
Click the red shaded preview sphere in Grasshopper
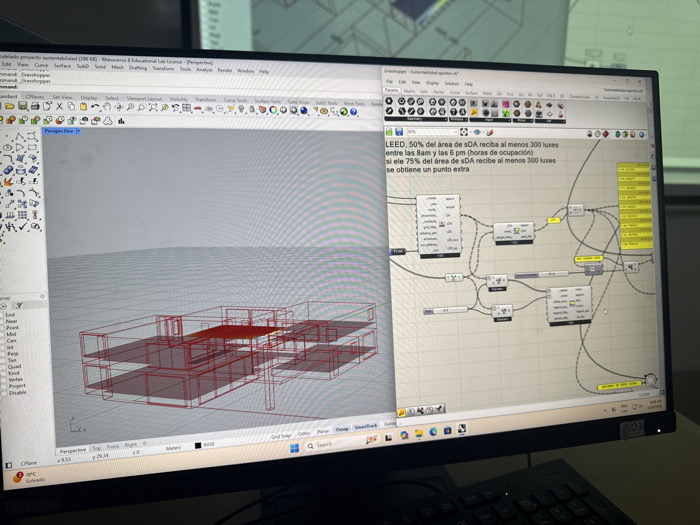606,134
